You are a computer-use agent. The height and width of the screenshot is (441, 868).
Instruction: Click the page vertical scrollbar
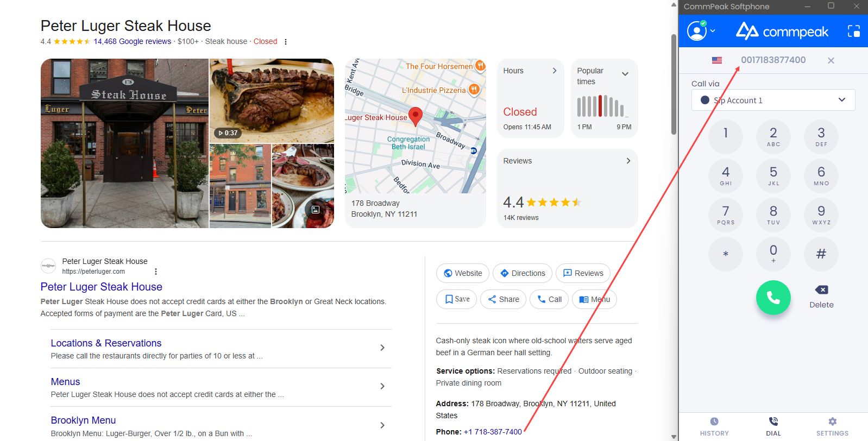[x=674, y=84]
